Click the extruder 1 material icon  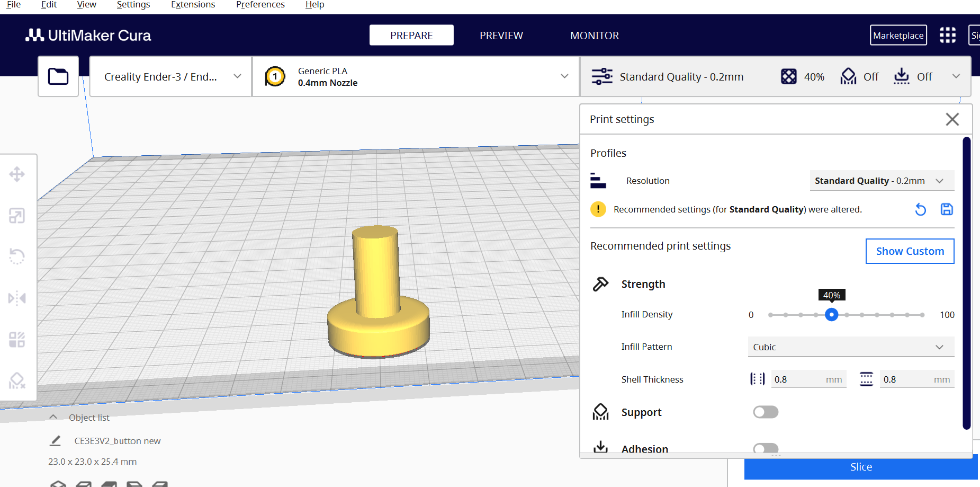[275, 76]
